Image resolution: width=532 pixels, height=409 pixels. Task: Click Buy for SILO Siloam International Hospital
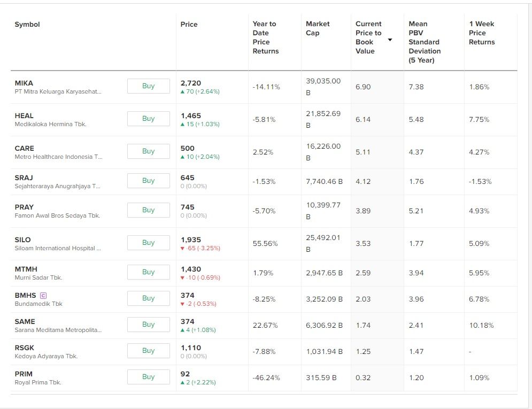[148, 243]
